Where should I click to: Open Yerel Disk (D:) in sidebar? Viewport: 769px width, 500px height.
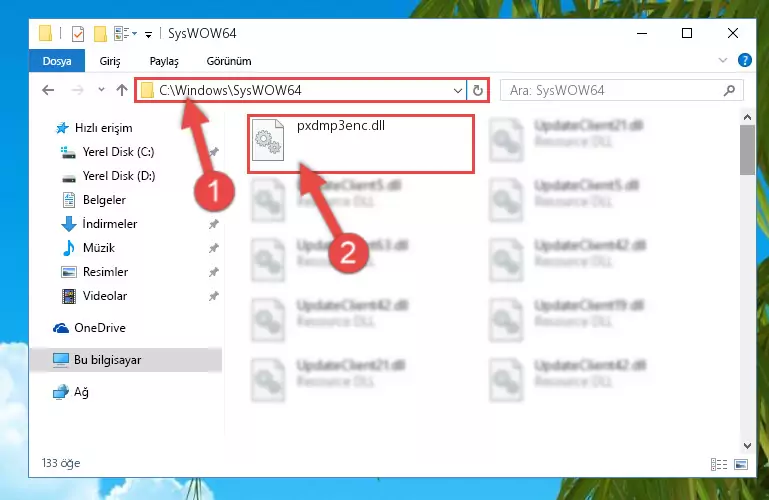point(119,176)
